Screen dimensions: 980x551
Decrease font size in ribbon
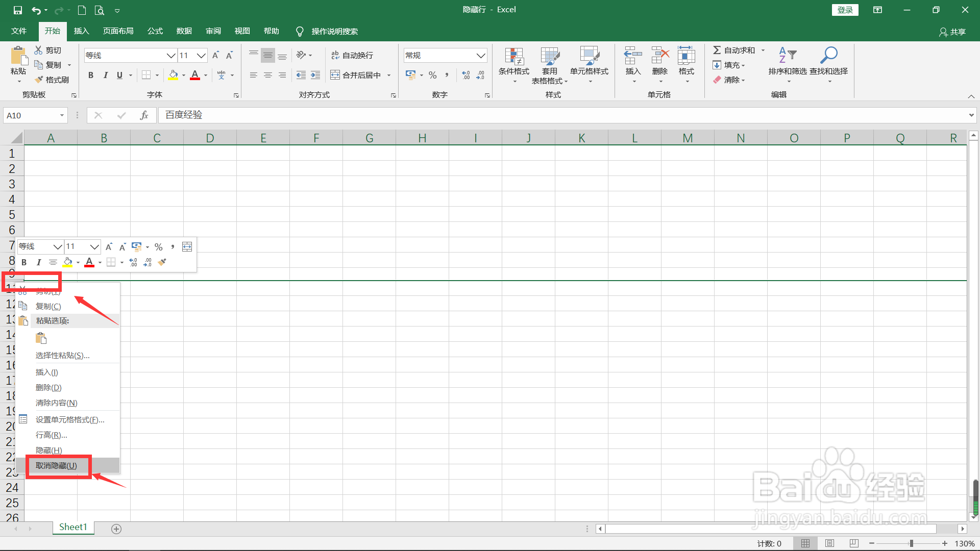(230, 55)
